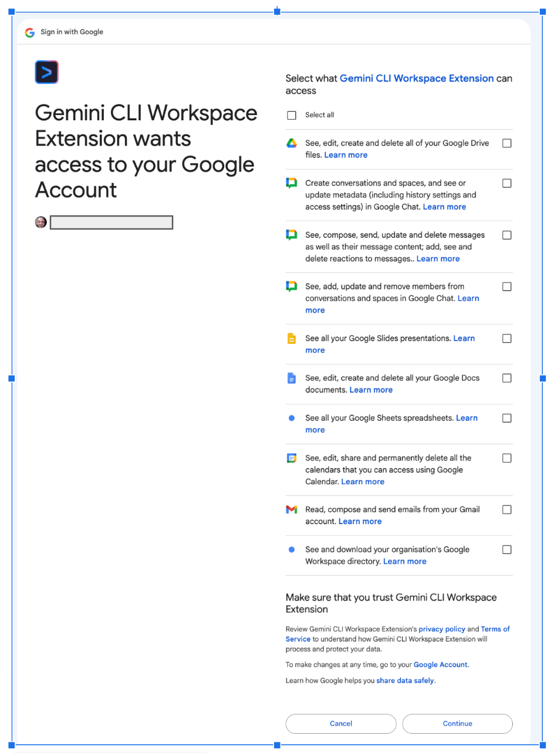Viewport: 554px width, 756px height.
Task: Enable the Google Sheets spreadsheets checkbox
Action: tap(507, 418)
